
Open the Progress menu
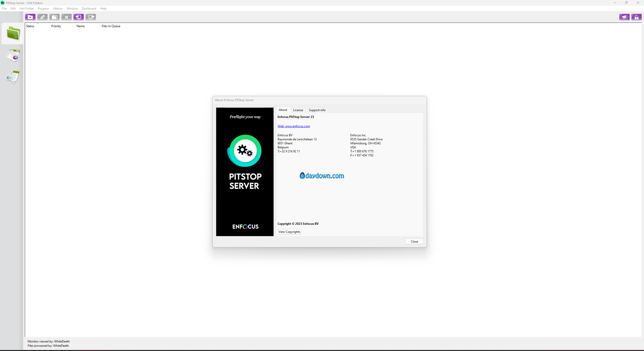click(43, 9)
